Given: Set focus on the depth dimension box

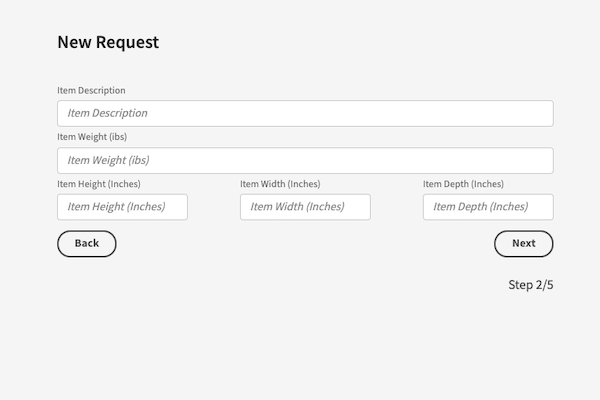Looking at the screenshot, I should (x=488, y=207).
